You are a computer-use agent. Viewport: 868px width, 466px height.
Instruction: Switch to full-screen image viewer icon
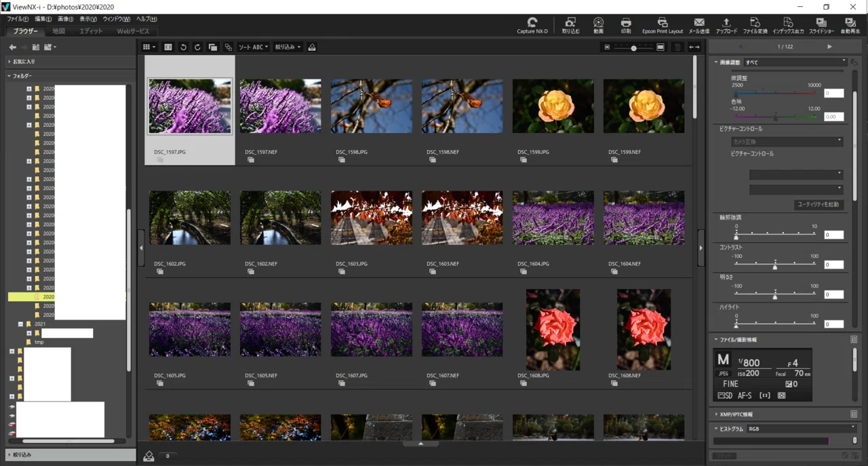click(168, 47)
